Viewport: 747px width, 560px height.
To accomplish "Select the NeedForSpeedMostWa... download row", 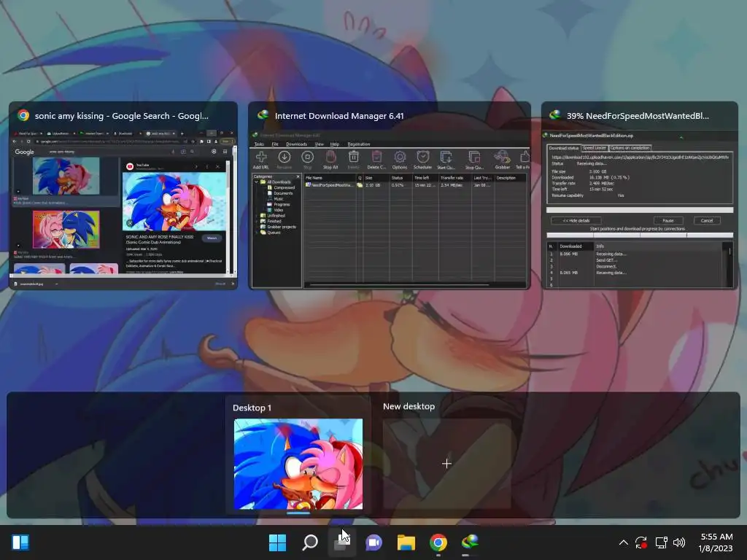I will click(415, 184).
